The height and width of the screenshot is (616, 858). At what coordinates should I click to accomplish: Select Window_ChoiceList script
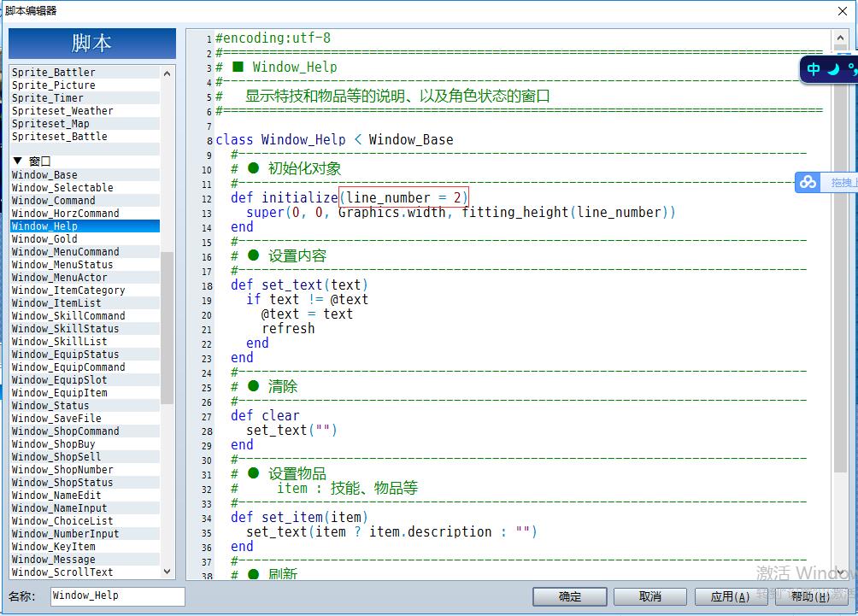pos(85,521)
